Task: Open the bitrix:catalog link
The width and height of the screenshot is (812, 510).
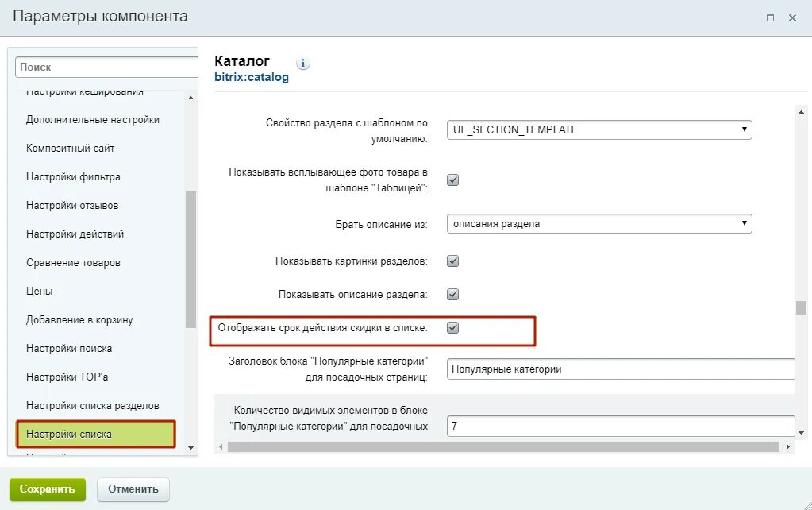Action: tap(252, 77)
